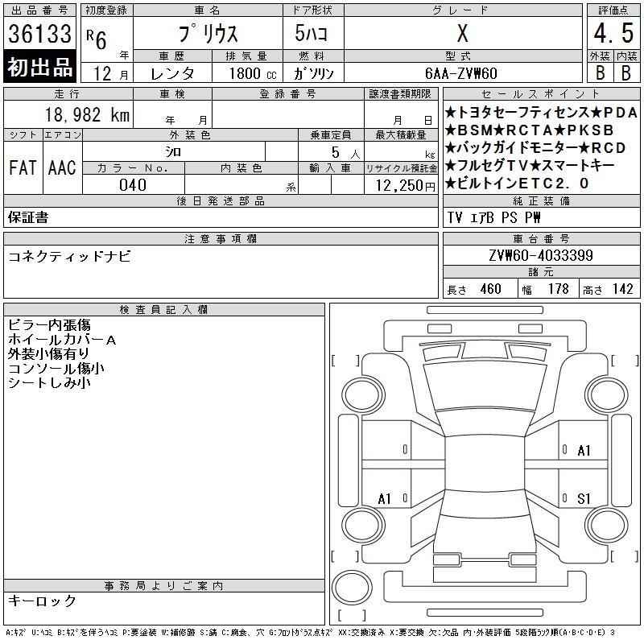Click the B grade under 内装
644x644 pixels.
(x=626, y=73)
